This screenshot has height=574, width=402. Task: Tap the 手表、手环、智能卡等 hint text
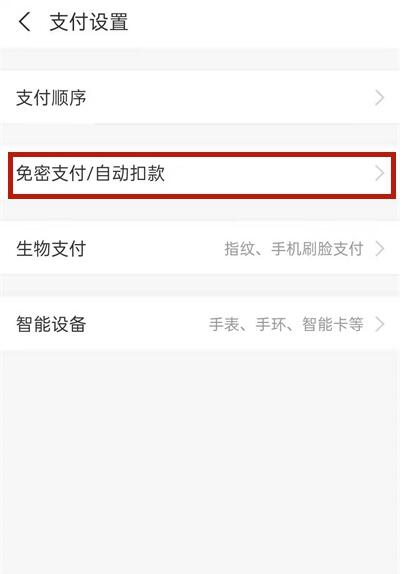[x=286, y=324]
